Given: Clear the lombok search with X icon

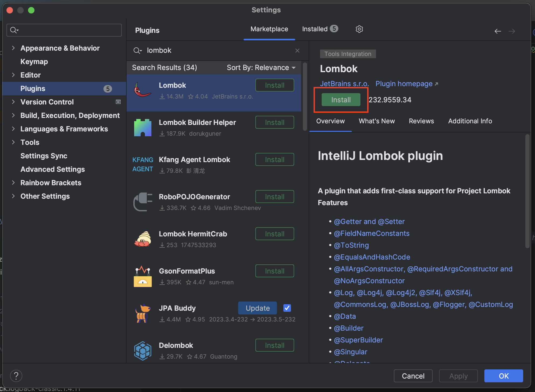Looking at the screenshot, I should [297, 51].
